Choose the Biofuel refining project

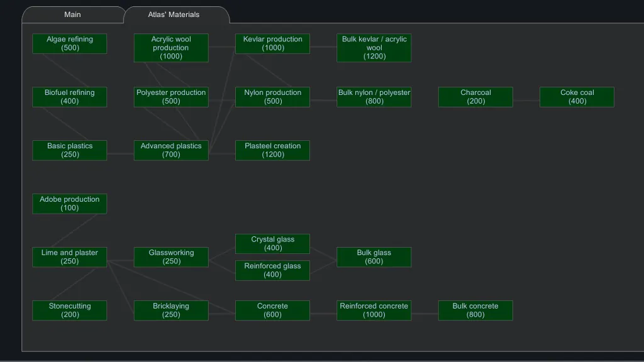pos(70,97)
